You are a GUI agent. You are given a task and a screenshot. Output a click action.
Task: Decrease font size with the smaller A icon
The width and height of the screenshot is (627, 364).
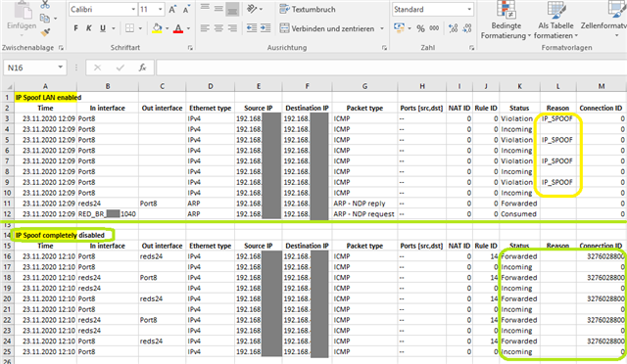pos(186,9)
